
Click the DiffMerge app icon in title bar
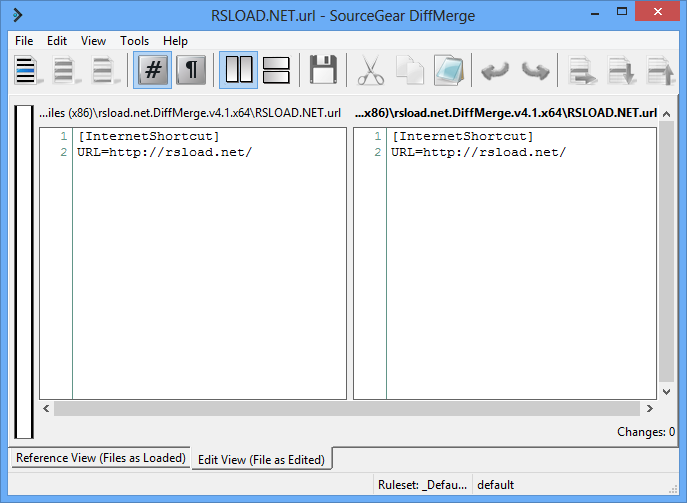pos(18,15)
